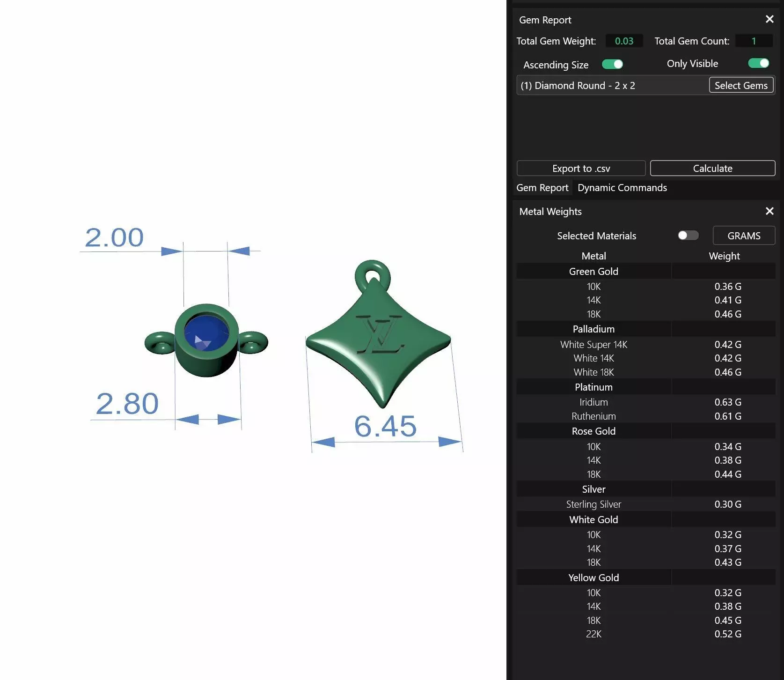Select the White Gold header row

click(x=646, y=519)
